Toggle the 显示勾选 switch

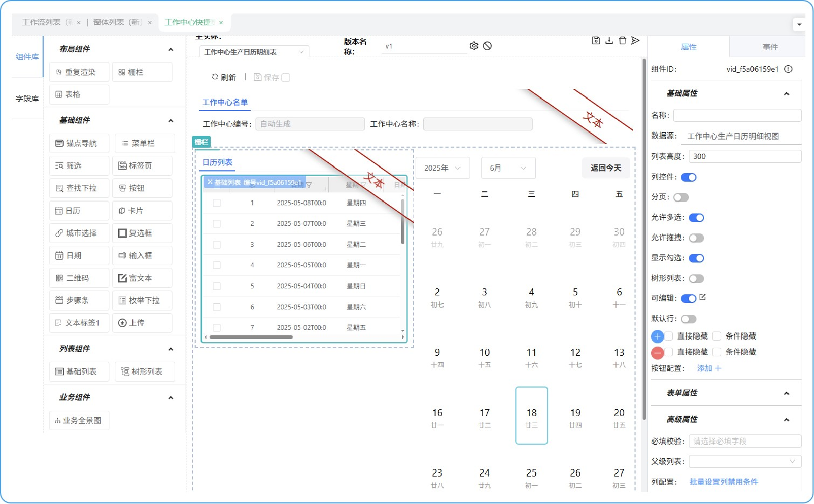tap(696, 258)
